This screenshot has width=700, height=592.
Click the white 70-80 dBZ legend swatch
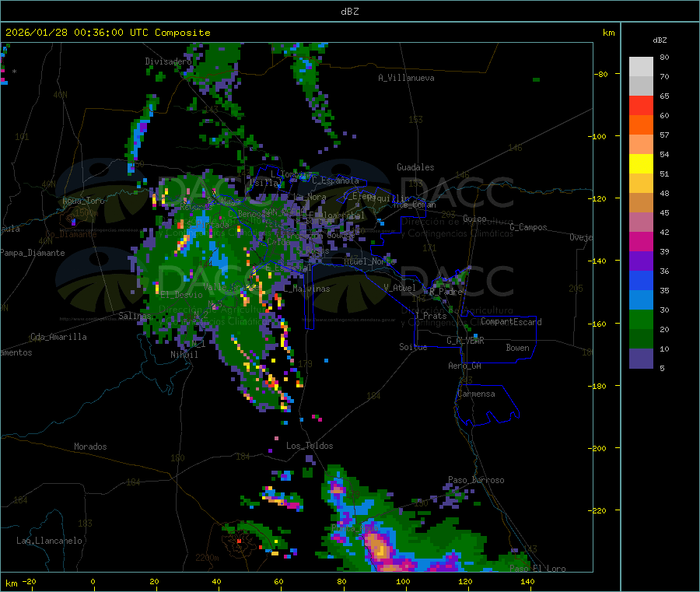641,67
